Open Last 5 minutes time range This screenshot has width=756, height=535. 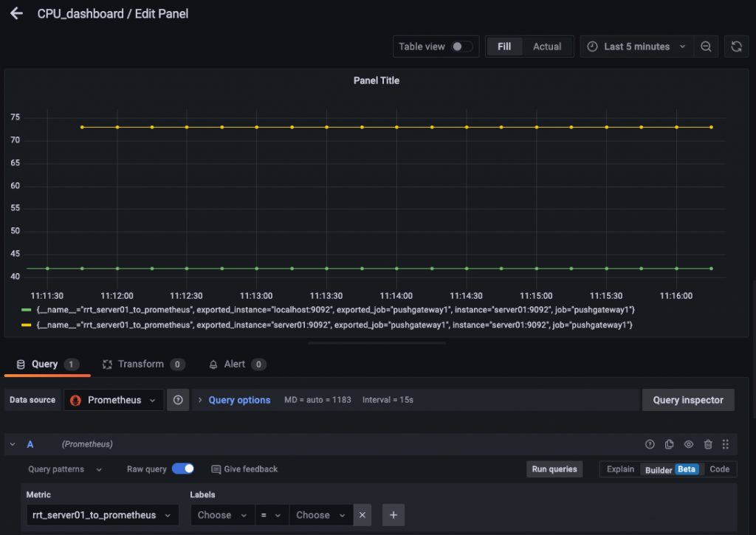(x=637, y=46)
